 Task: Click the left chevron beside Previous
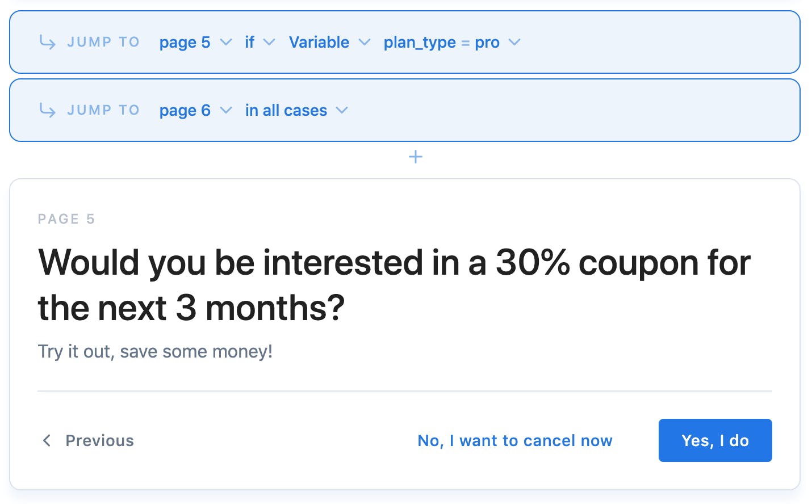pyautogui.click(x=47, y=440)
